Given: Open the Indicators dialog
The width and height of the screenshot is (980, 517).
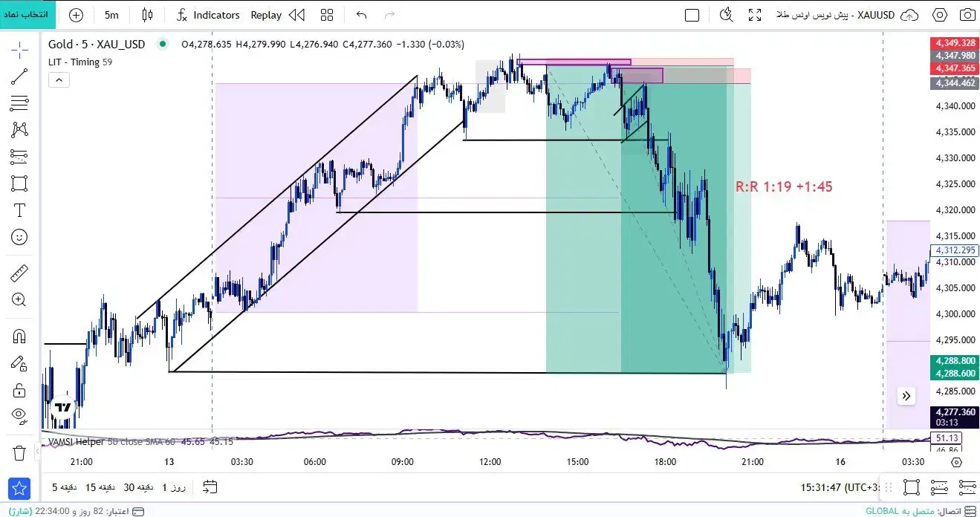Looking at the screenshot, I should click(208, 15).
